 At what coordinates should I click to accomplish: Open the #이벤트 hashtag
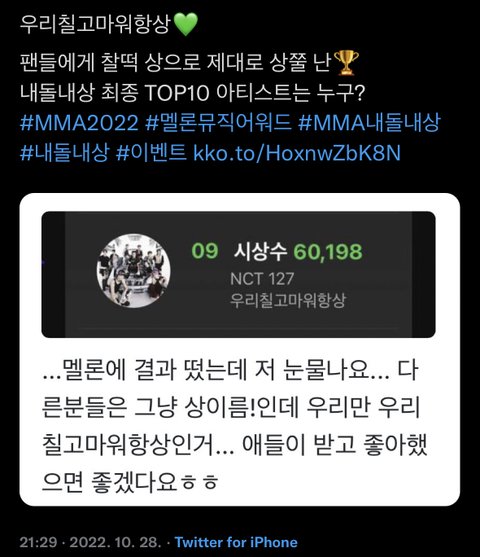(x=151, y=153)
